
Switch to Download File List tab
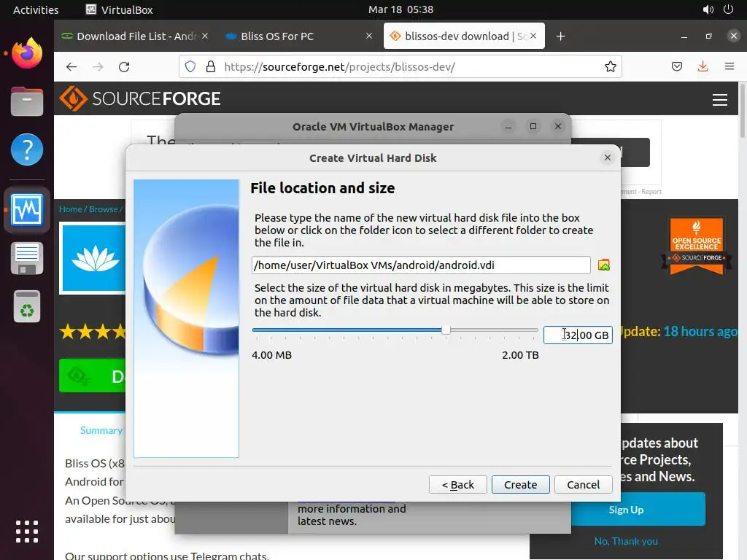coord(136,36)
